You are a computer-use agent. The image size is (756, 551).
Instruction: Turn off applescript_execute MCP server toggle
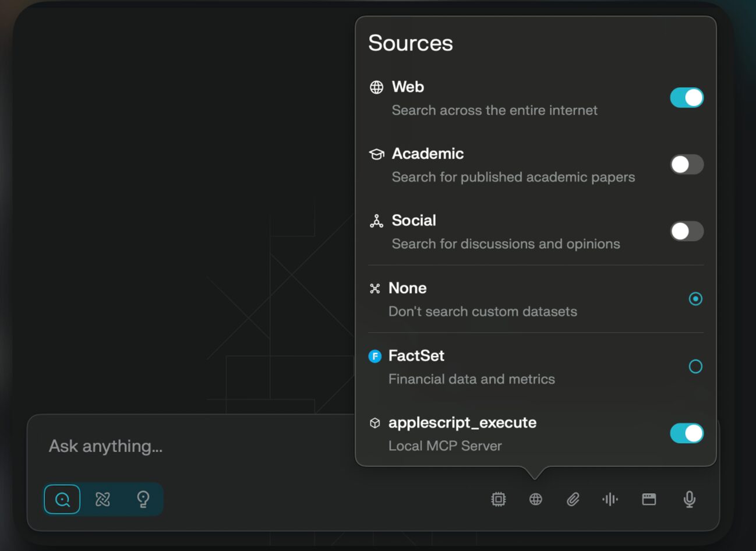click(687, 433)
